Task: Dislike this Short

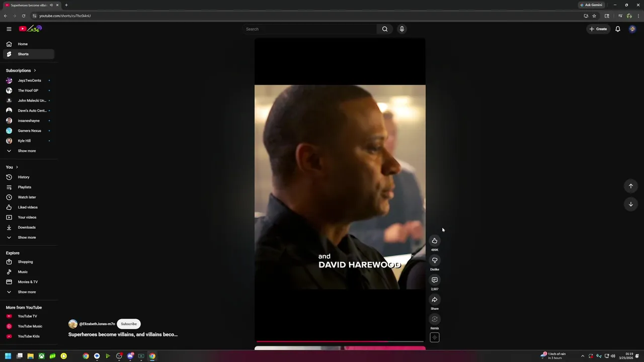Action: coord(435,260)
